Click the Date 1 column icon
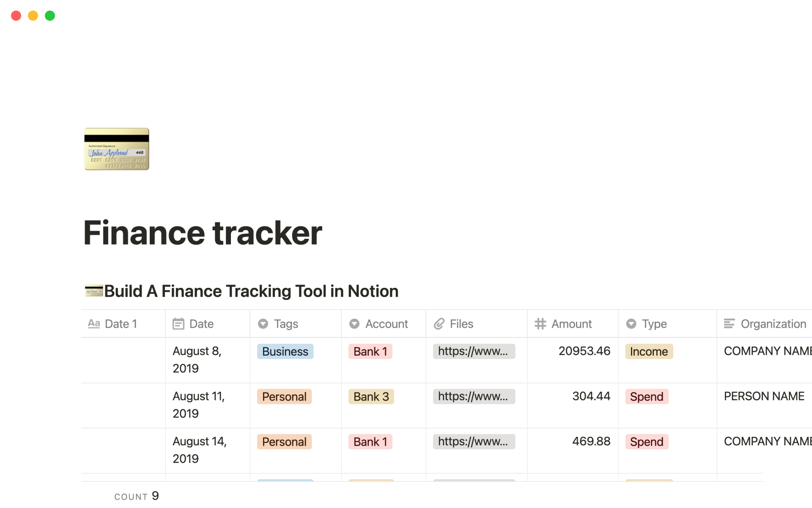Image resolution: width=812 pixels, height=508 pixels. click(x=94, y=323)
